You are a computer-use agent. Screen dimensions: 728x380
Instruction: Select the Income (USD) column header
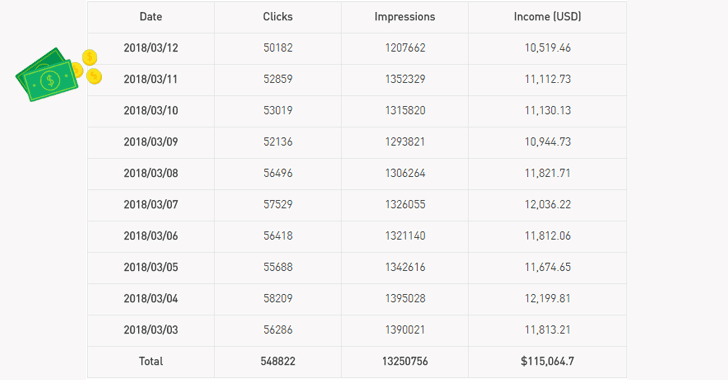[x=547, y=17]
